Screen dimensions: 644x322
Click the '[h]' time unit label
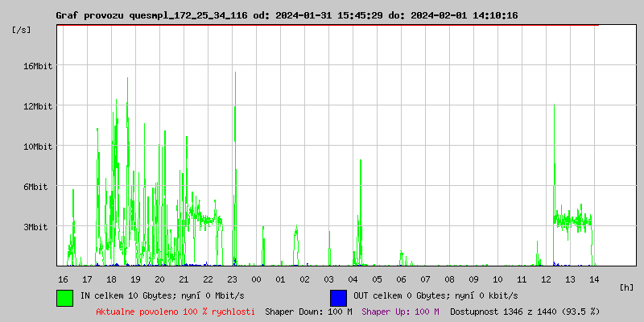(627, 287)
